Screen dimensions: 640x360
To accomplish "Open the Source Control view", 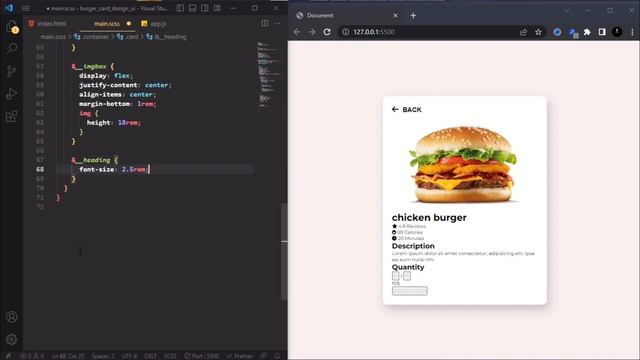I will [11, 71].
